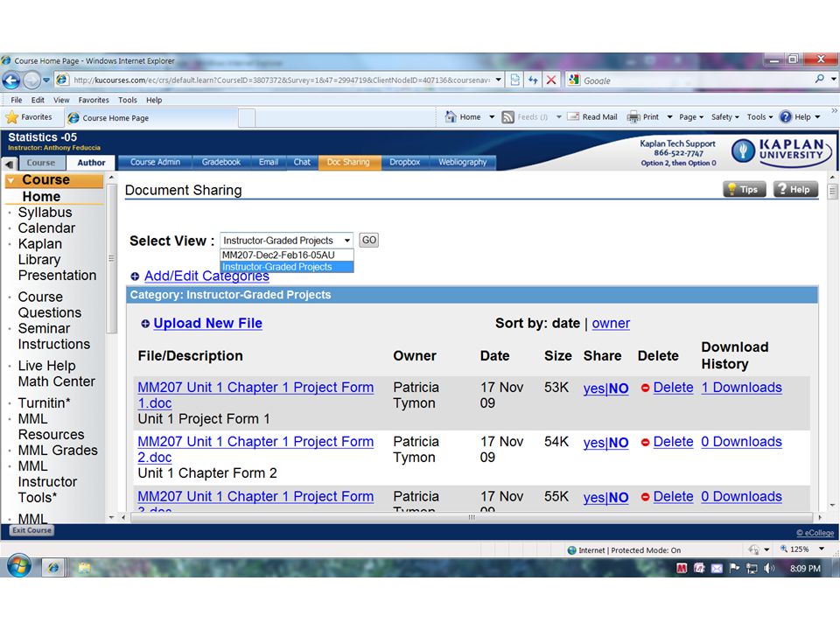Open the Add/Edit Categories link
Viewport: 840px width, 630px height.
coord(206,276)
